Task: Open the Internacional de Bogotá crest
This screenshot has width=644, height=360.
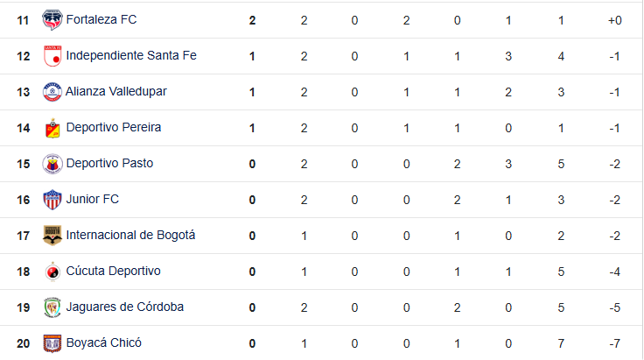Action: 52,236
